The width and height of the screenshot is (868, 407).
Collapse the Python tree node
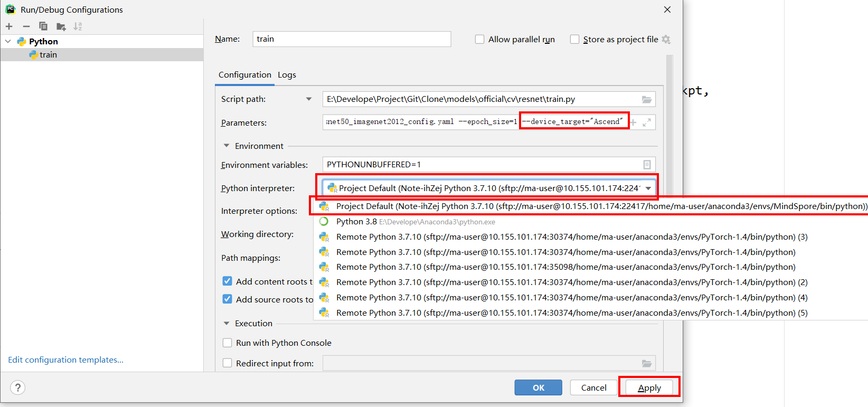pos(8,41)
